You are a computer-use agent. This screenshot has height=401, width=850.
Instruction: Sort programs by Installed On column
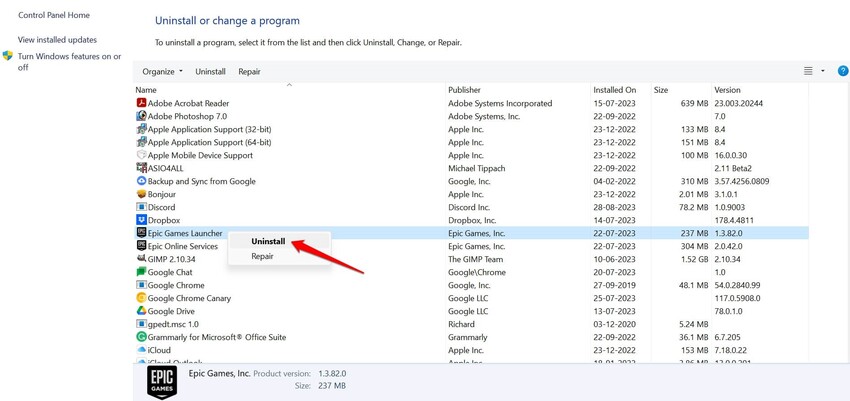point(614,90)
